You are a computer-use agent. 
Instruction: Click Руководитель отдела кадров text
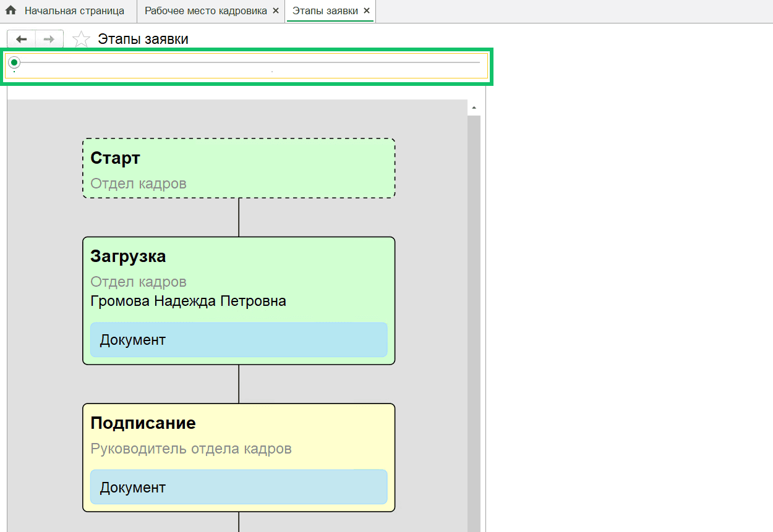(x=191, y=449)
